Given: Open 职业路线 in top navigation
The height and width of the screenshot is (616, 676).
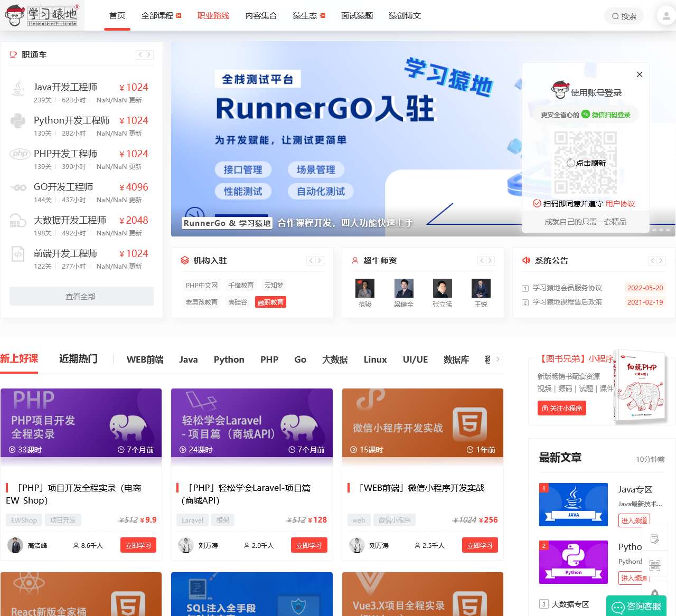Looking at the screenshot, I should pyautogui.click(x=213, y=15).
